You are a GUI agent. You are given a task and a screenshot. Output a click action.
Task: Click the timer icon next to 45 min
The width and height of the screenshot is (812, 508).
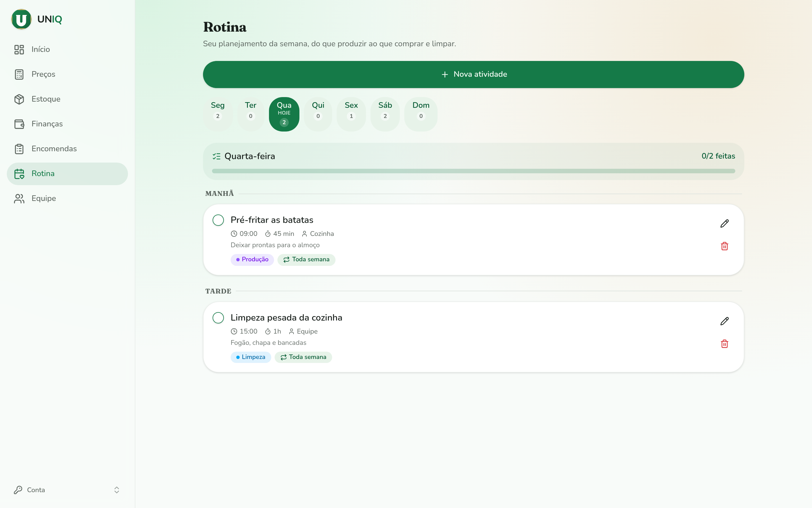point(268,233)
